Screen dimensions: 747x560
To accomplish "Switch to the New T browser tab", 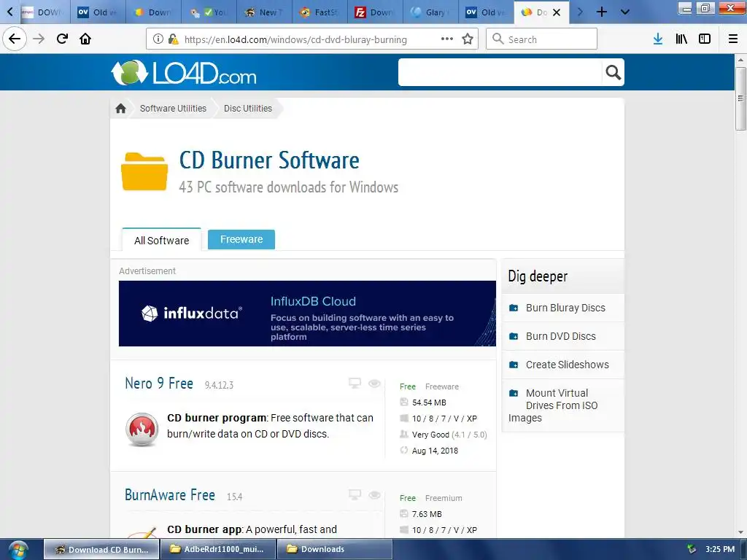I will (264, 12).
